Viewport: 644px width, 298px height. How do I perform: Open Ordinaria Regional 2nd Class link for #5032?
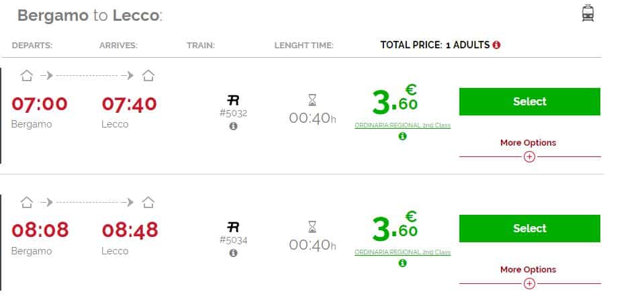(402, 126)
